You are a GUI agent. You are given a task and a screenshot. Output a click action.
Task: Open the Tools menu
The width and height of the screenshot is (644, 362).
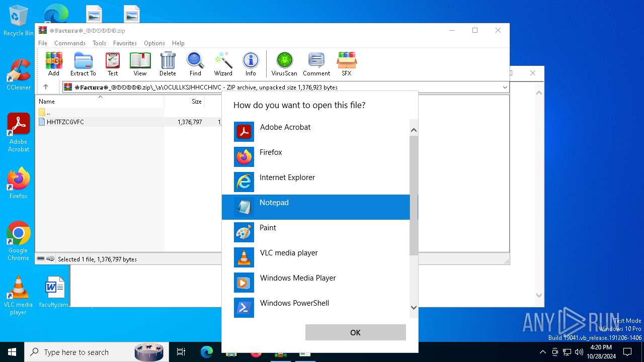[99, 43]
